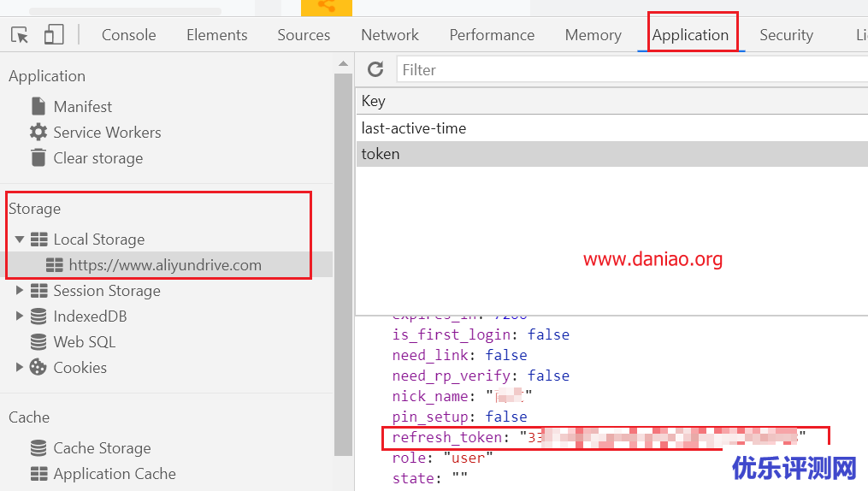
Task: Select the Web SQL entry
Action: point(85,342)
